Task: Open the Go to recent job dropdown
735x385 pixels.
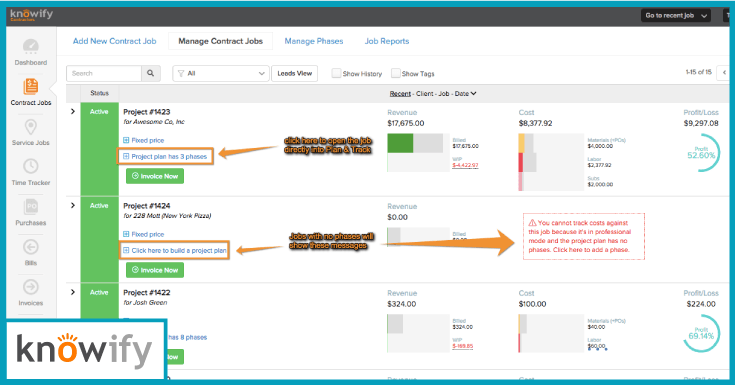Action: click(675, 15)
